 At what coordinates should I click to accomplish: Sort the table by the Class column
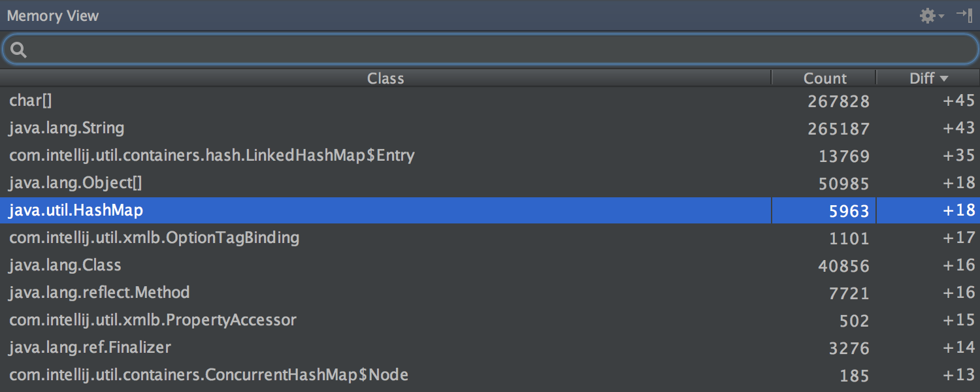click(x=385, y=78)
